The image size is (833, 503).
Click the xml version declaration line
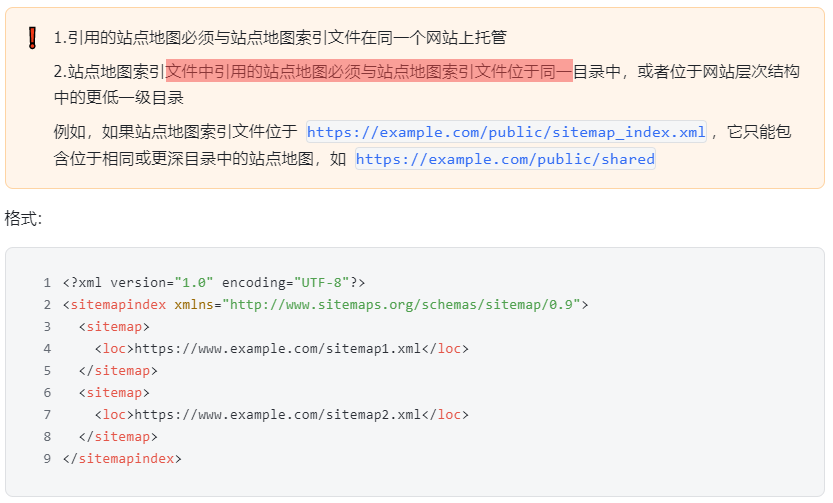click(214, 283)
